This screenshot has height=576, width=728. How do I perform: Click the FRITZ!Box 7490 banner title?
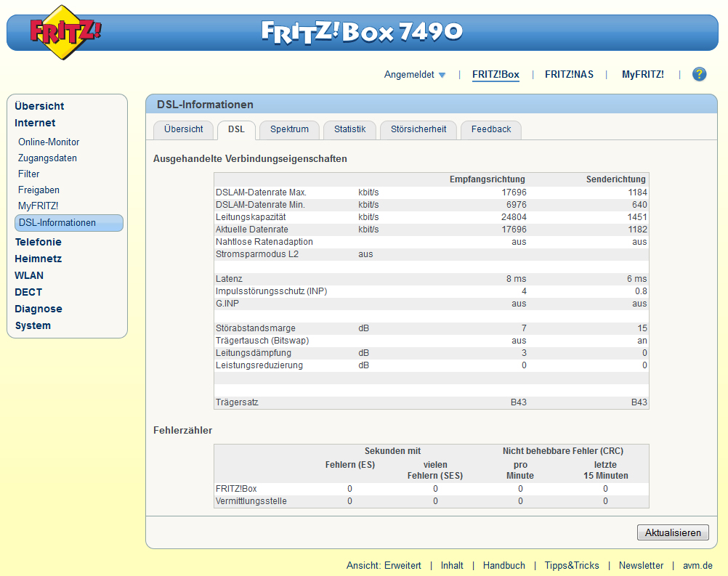pos(362,32)
